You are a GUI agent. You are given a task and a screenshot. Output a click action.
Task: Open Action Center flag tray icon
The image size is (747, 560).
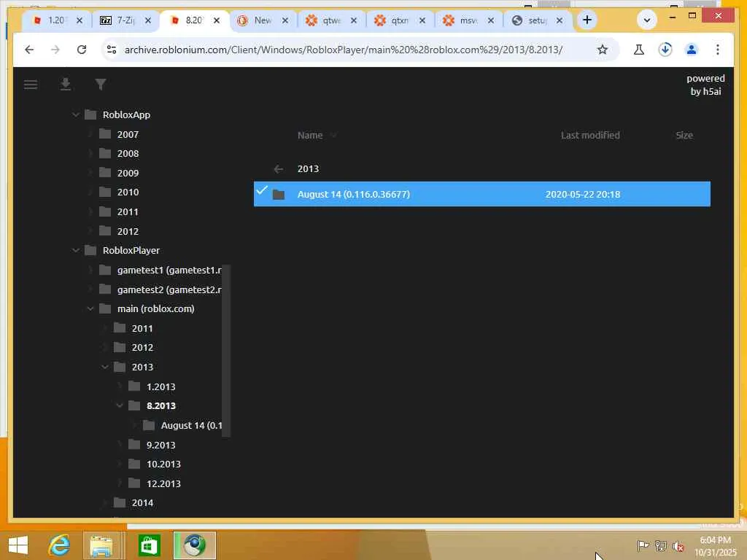coord(643,545)
